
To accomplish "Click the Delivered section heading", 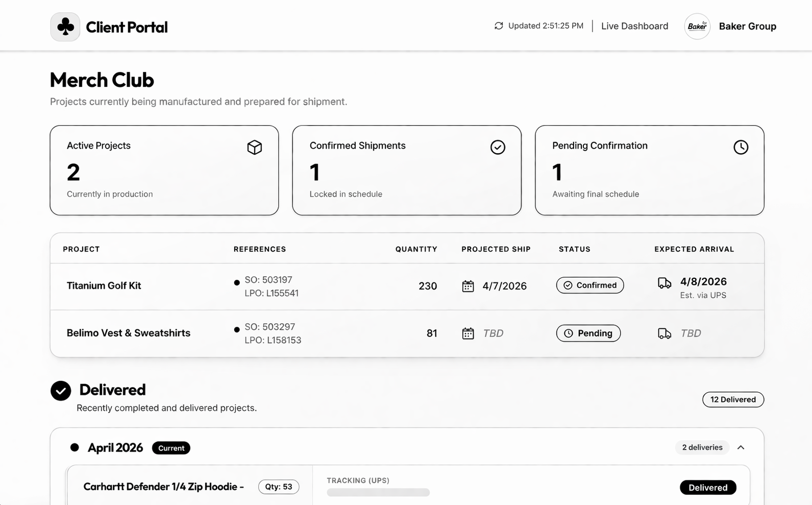I will point(112,390).
